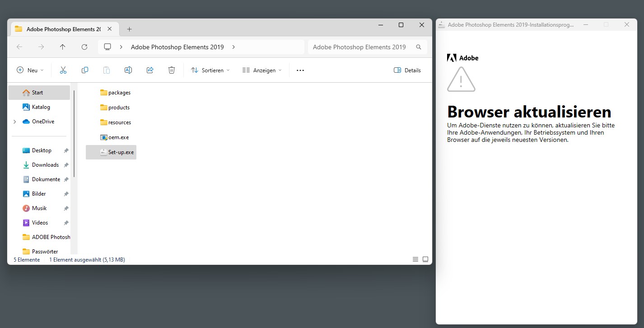Open the Anzeigen dropdown
The height and width of the screenshot is (328, 644).
[262, 70]
